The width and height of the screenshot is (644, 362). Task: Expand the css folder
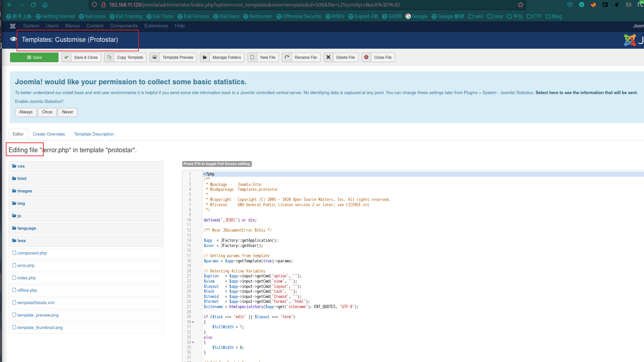pyautogui.click(x=86, y=166)
